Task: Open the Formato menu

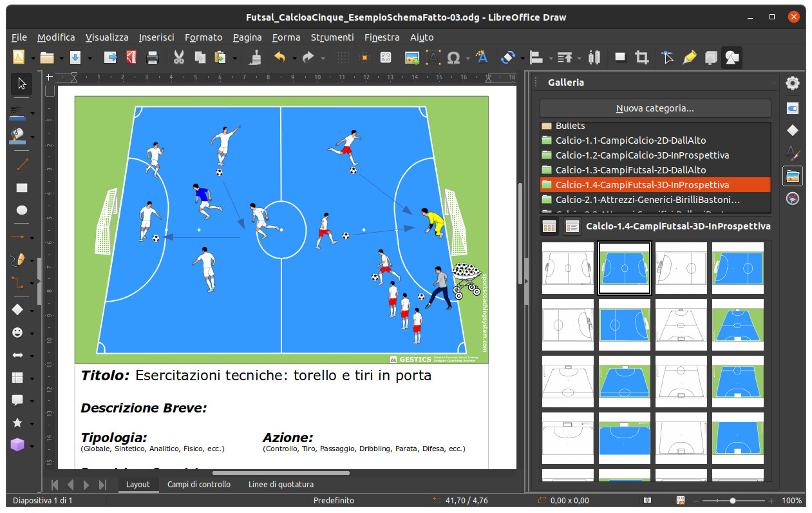Action: tap(203, 37)
